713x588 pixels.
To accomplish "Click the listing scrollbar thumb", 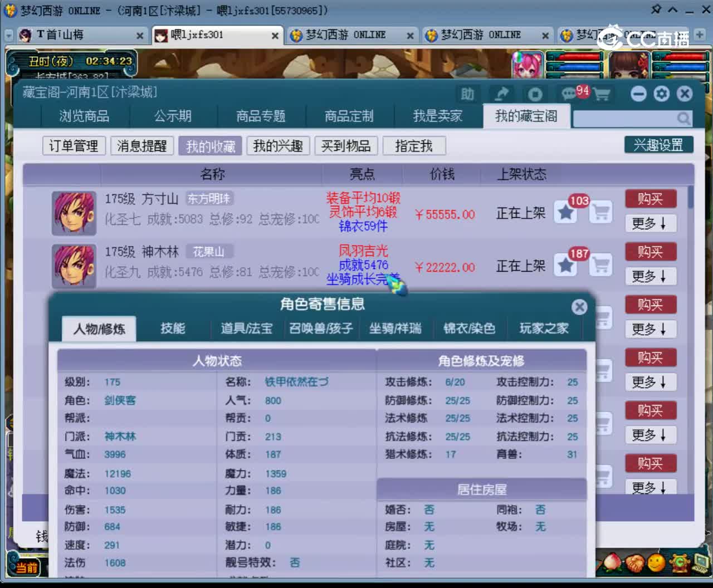I will (x=691, y=198).
